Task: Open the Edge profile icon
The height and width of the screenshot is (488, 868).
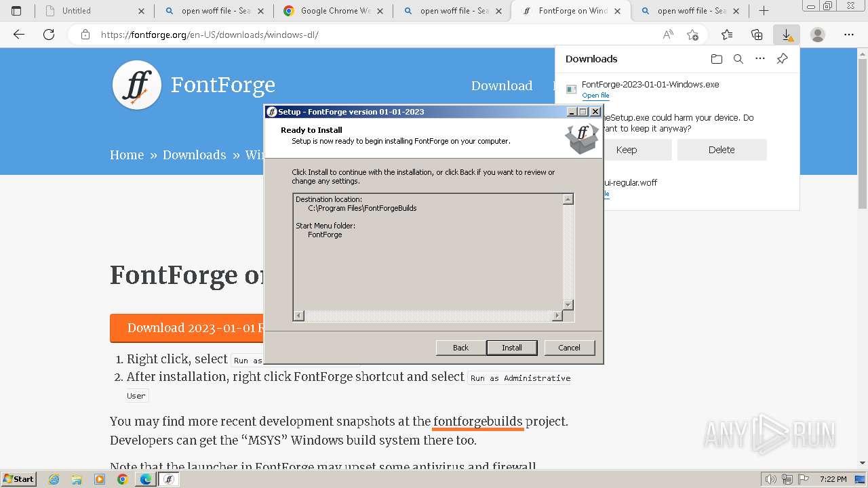Action: pyautogui.click(x=818, y=35)
